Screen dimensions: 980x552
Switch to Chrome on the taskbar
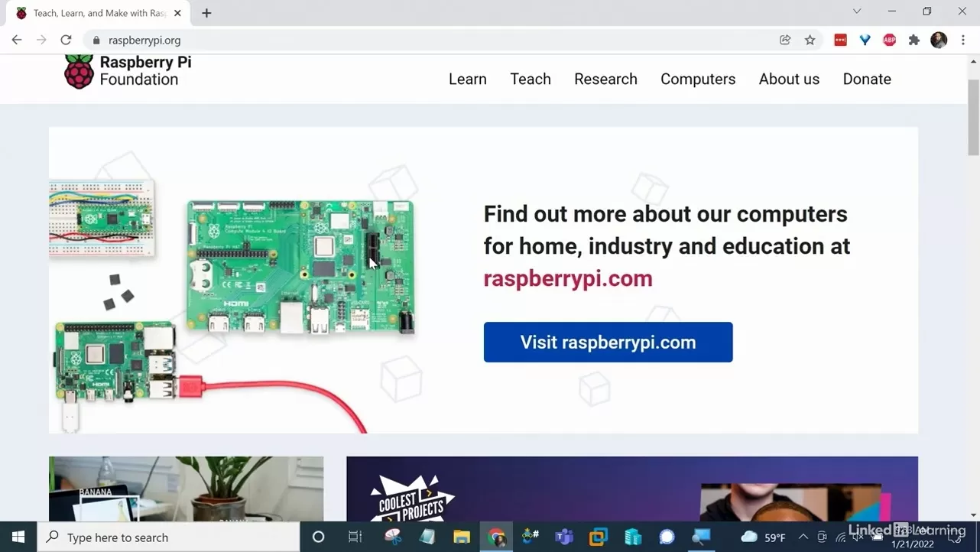click(x=496, y=537)
